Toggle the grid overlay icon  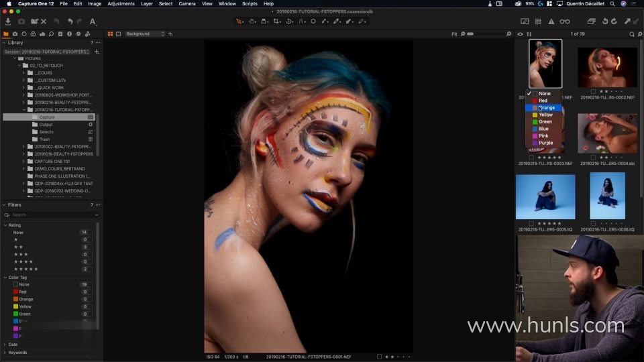click(538, 21)
